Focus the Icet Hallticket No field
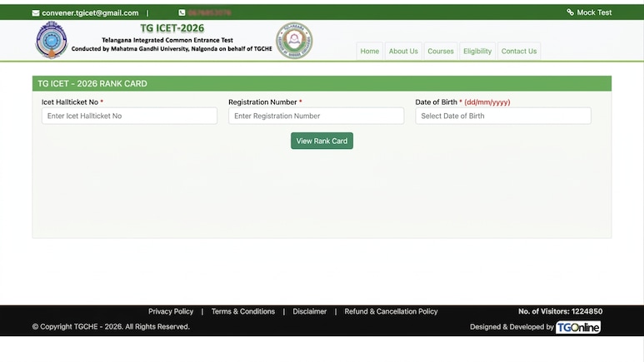The image size is (644, 362). (x=129, y=116)
